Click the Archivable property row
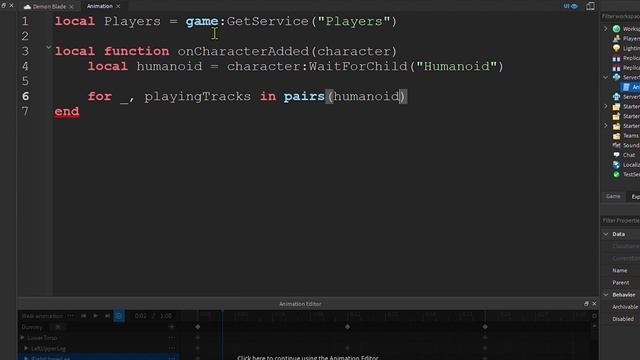This screenshot has height=360, width=640. pos(620,307)
